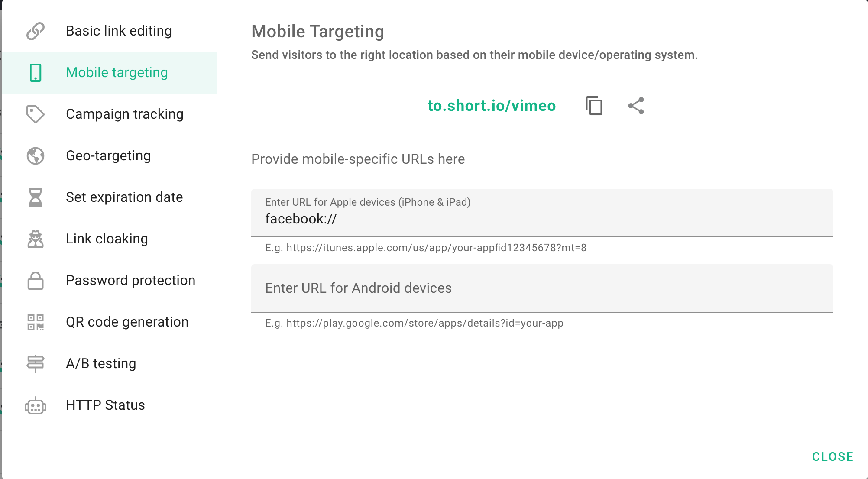The width and height of the screenshot is (868, 479).
Task: Click the mobile targeting icon in sidebar
Action: 36,73
